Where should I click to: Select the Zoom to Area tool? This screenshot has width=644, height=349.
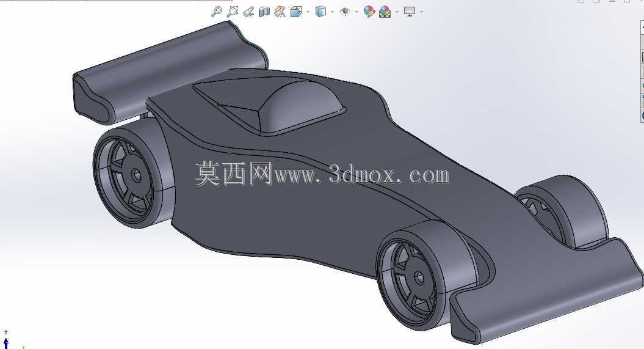(x=232, y=12)
